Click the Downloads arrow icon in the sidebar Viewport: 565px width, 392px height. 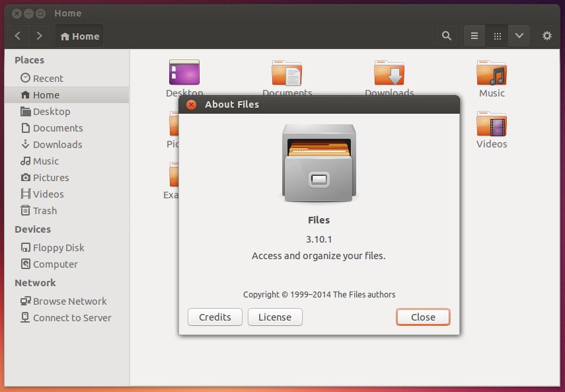pyautogui.click(x=25, y=145)
